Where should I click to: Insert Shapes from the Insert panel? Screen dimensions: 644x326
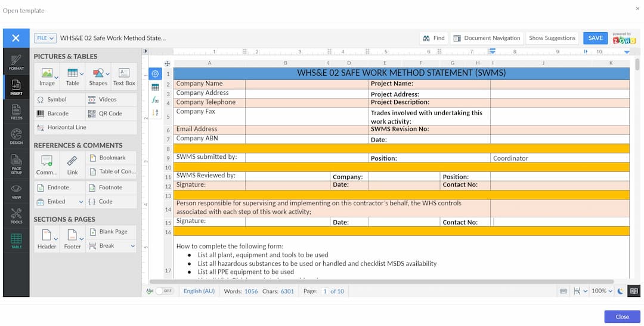98,77
